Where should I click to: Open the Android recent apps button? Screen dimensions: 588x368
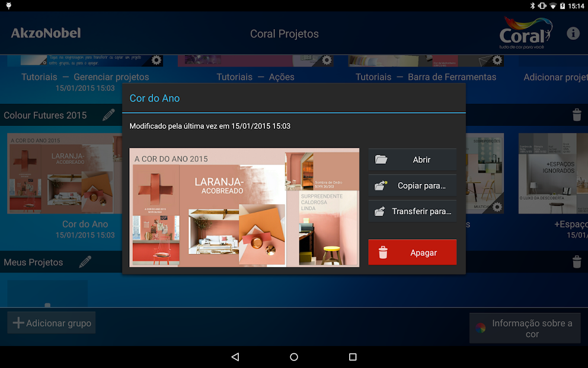[353, 357]
